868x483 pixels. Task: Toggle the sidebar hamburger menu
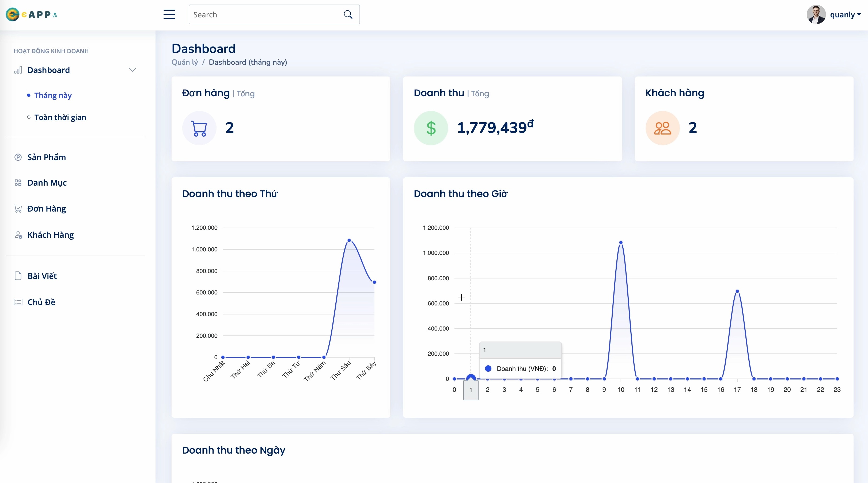point(169,14)
